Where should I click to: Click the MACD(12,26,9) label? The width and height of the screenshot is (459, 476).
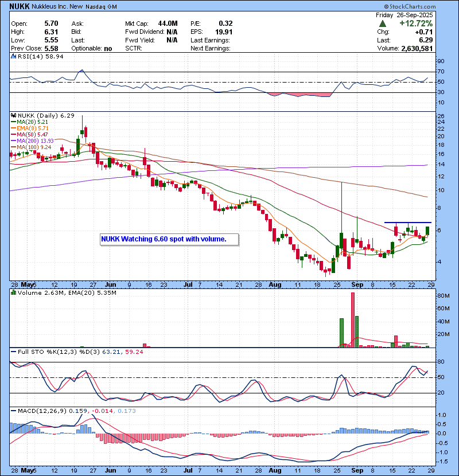click(42, 411)
